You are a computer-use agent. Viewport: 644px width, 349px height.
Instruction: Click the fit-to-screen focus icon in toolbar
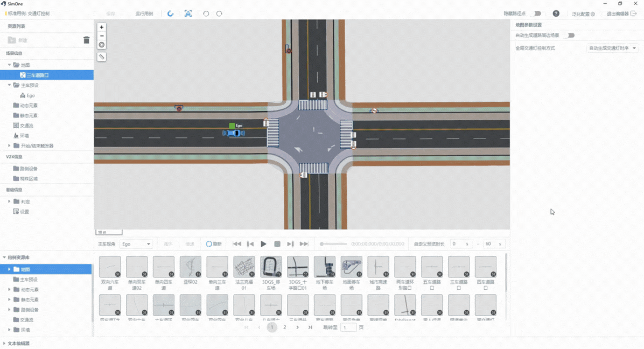point(188,13)
